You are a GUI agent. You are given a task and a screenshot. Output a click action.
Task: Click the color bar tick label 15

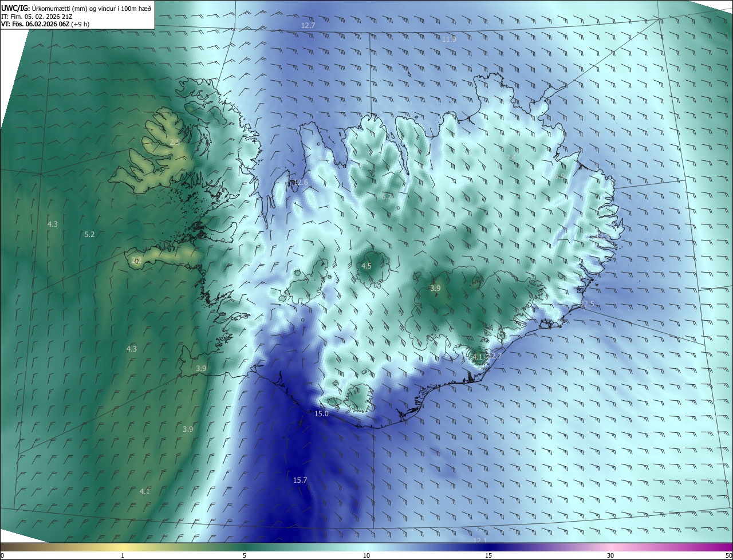click(488, 555)
